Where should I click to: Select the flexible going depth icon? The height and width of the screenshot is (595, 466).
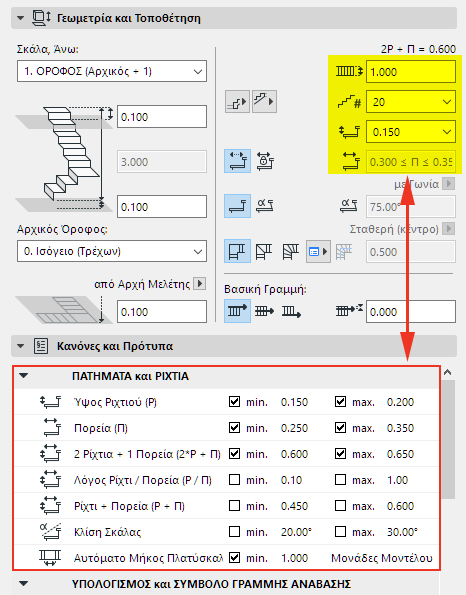(x=237, y=161)
